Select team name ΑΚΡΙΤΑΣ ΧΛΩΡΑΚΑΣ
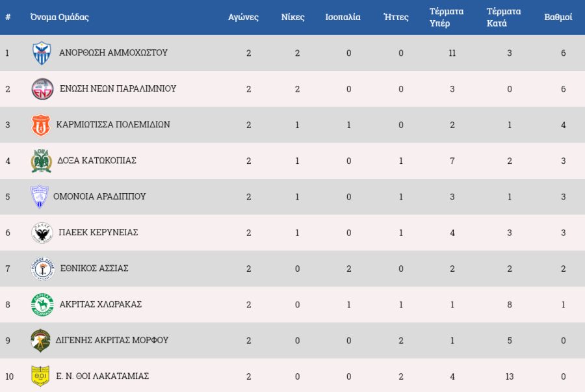The image size is (585, 392). (101, 304)
